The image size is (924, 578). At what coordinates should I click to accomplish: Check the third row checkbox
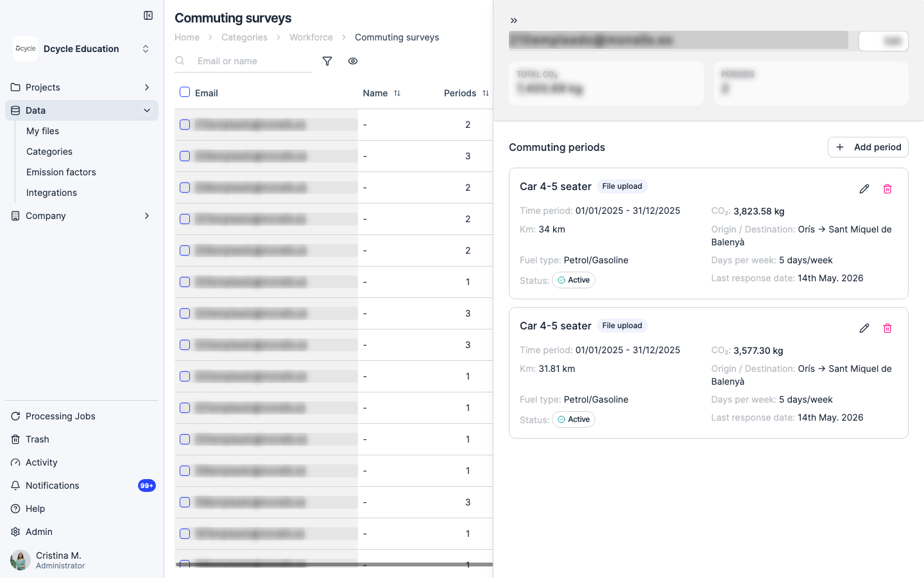185,188
